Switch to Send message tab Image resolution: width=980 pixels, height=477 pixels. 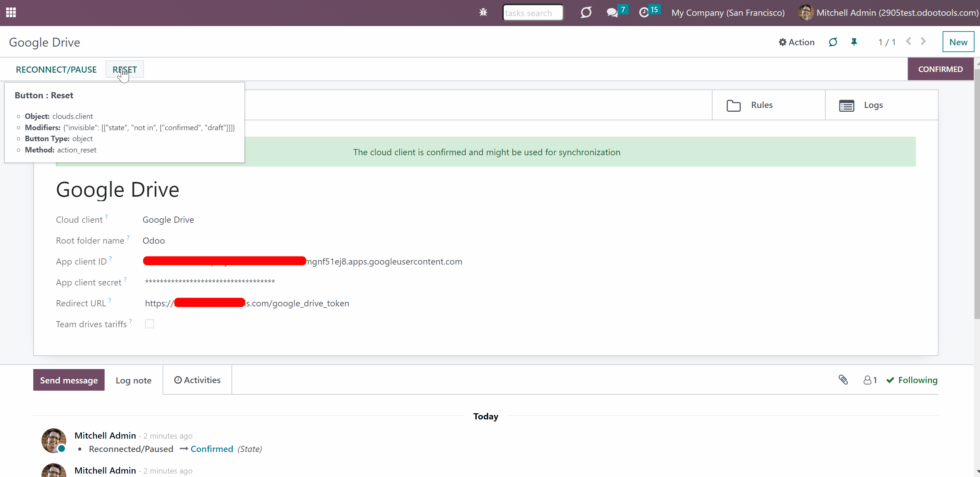tap(69, 380)
